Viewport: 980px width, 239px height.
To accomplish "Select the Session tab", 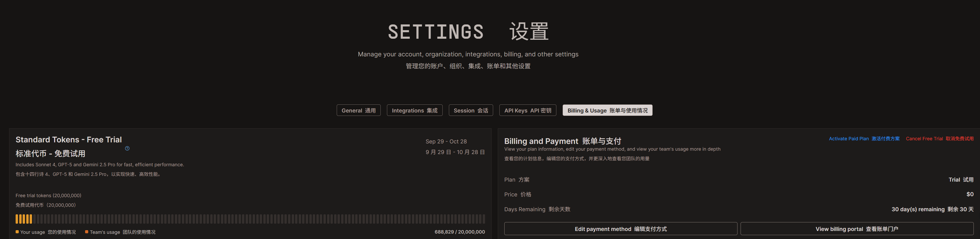I will [x=470, y=110].
